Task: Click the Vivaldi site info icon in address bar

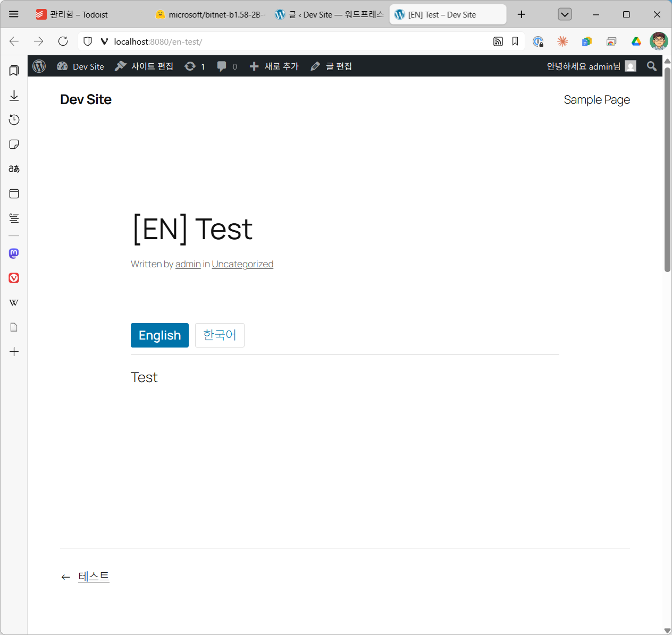Action: coord(104,41)
